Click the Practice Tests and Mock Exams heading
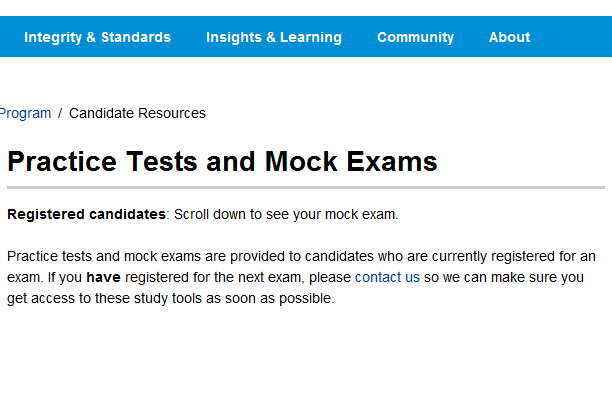The image size is (612, 403). point(222,162)
